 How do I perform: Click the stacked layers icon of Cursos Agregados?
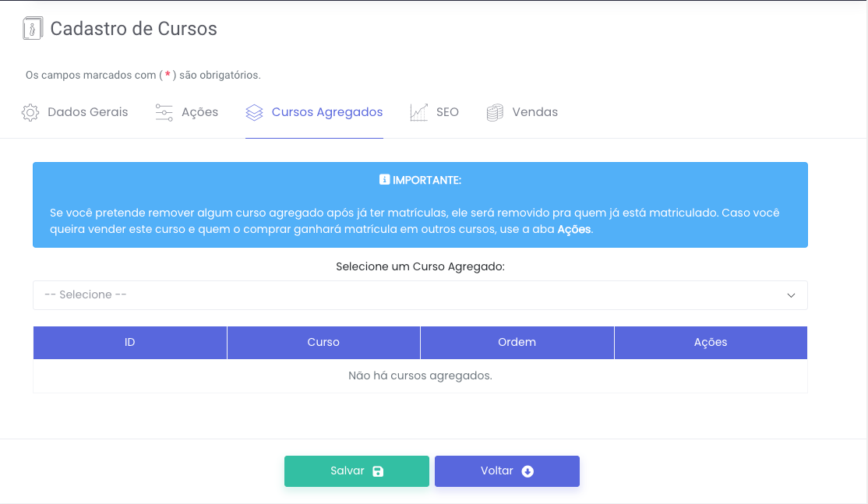tap(254, 112)
